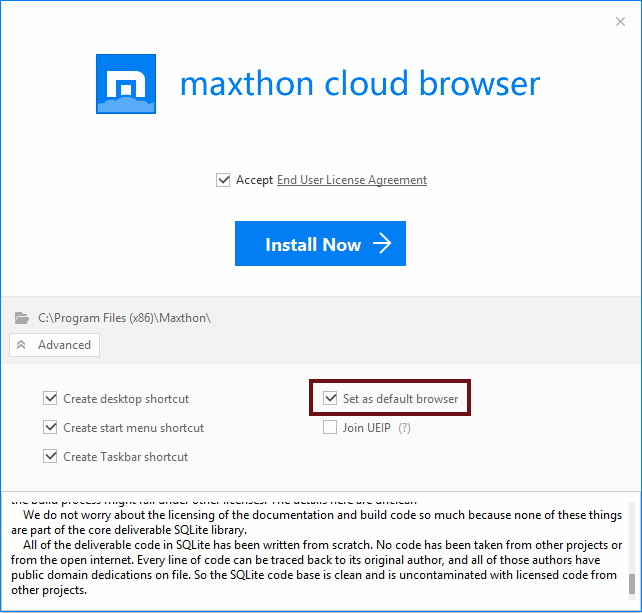Viewport: 642px width, 613px height.
Task: Disable Create desktop shortcut option
Action: point(50,398)
